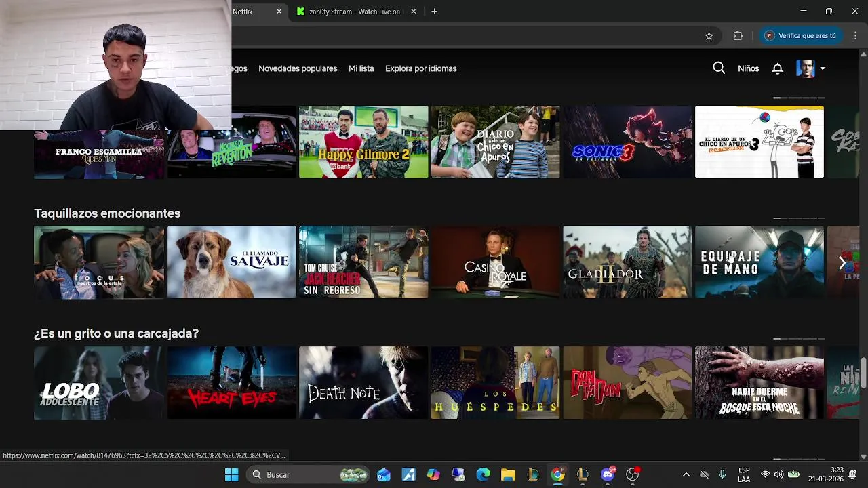Open the browser extensions puzzle icon

tap(738, 36)
